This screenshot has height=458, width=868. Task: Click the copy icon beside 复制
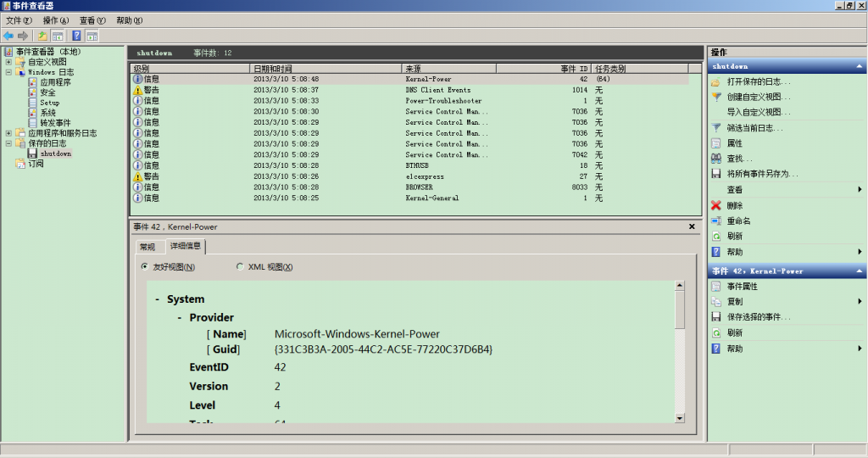716,302
